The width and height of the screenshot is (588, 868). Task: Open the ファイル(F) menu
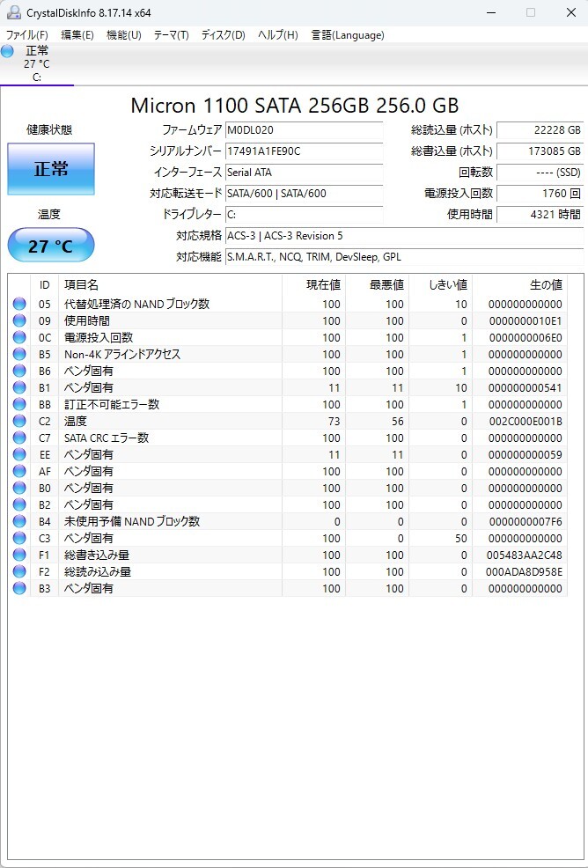coord(27,35)
